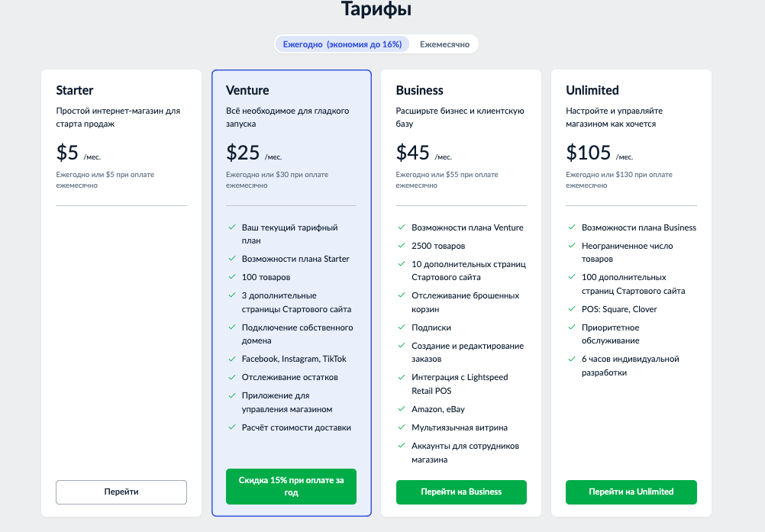Image resolution: width=765 pixels, height=532 pixels.
Task: Click checkmark next to Facebook, Instagram, TikTok
Action: click(232, 359)
